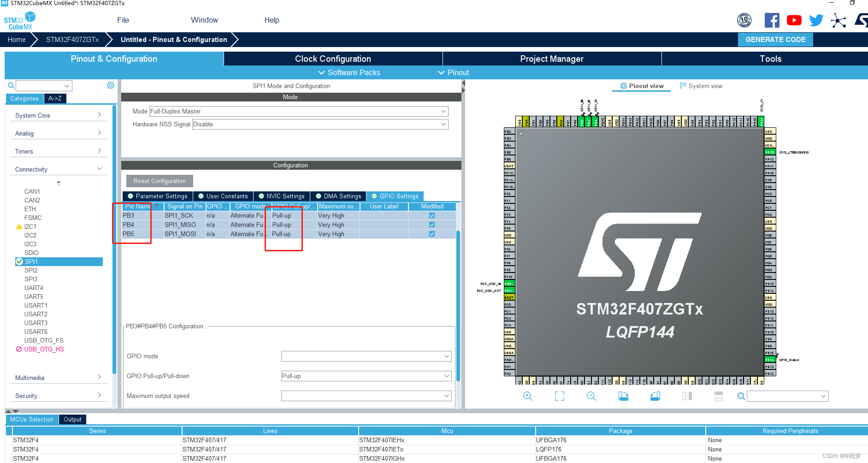Open the Parameter Settings tab
The image size is (868, 463).
pyautogui.click(x=158, y=196)
